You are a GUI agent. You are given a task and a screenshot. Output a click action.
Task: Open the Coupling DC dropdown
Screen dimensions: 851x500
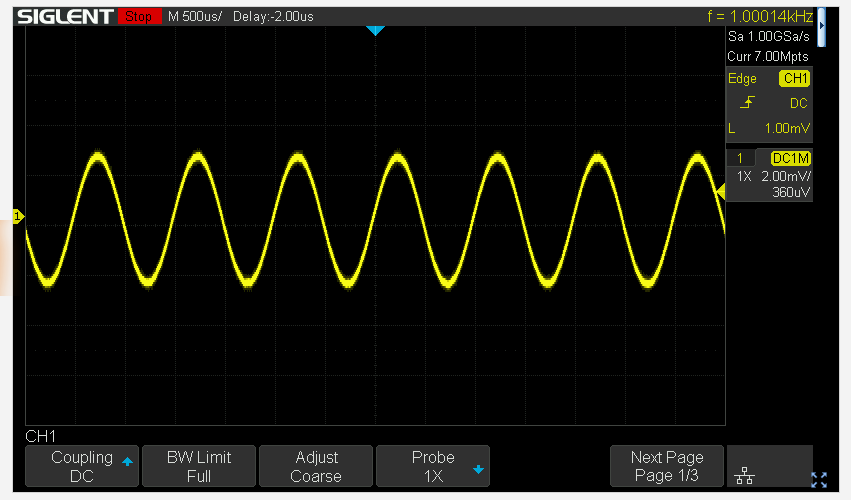click(81, 466)
